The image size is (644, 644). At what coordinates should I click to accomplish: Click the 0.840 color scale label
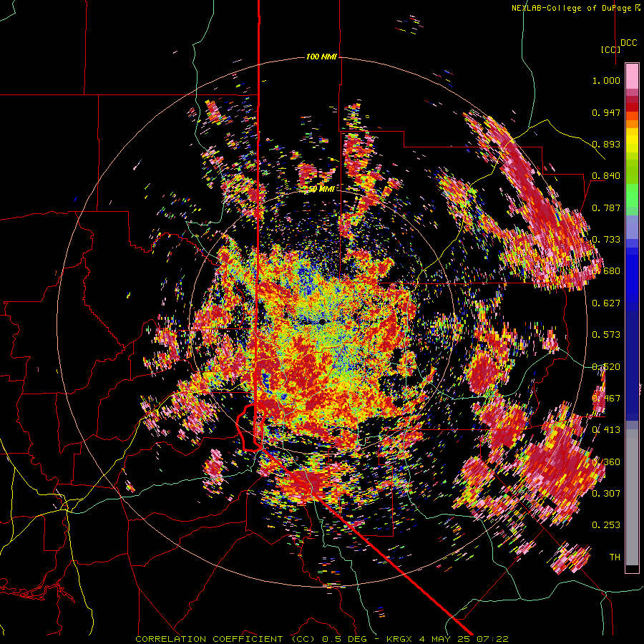606,176
